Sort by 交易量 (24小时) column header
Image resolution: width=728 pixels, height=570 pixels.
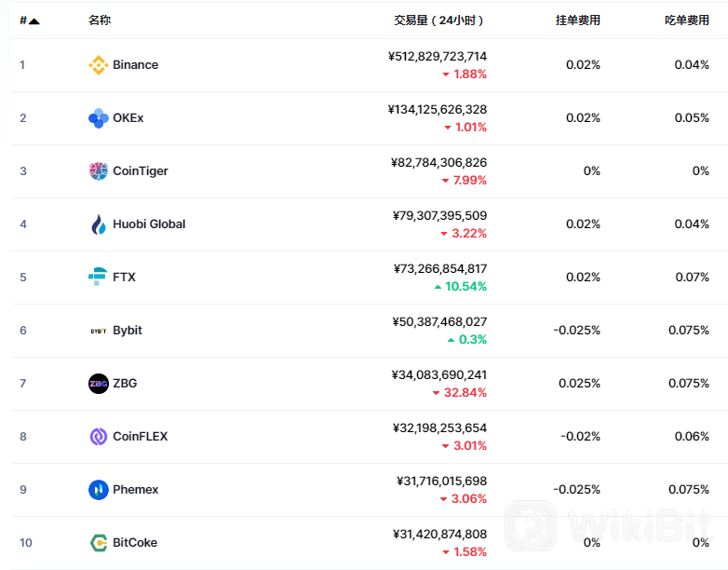point(438,20)
